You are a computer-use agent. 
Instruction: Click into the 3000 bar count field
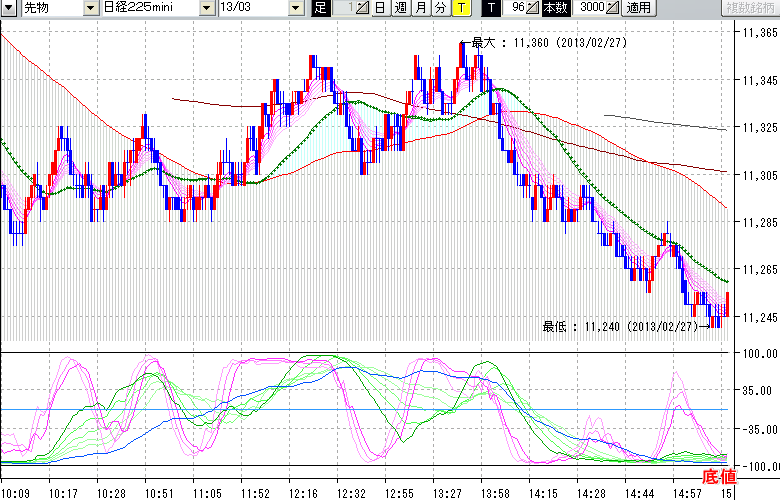click(590, 8)
